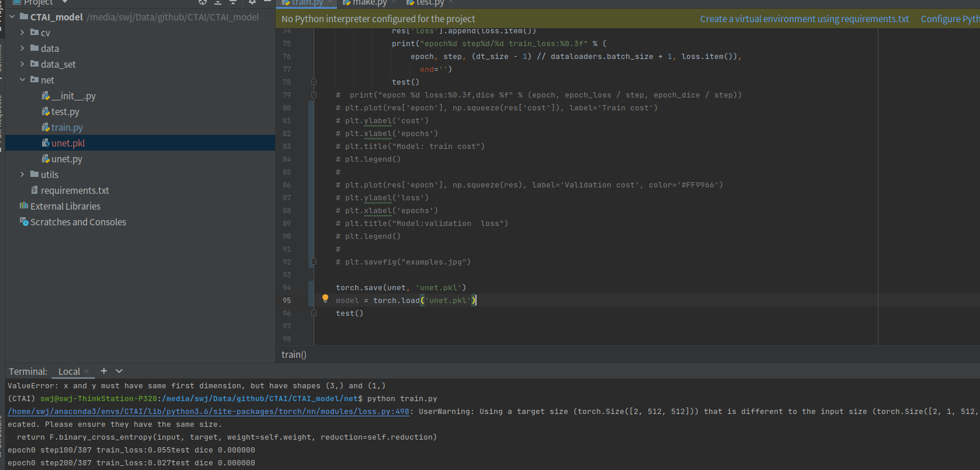Click the External Libraries icon
980x470 pixels.
[x=24, y=206]
